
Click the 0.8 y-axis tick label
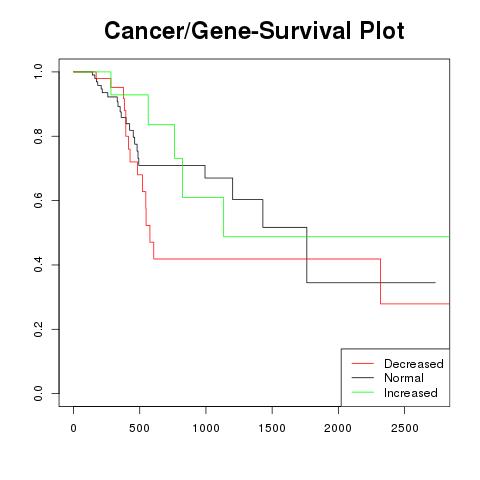point(38,136)
